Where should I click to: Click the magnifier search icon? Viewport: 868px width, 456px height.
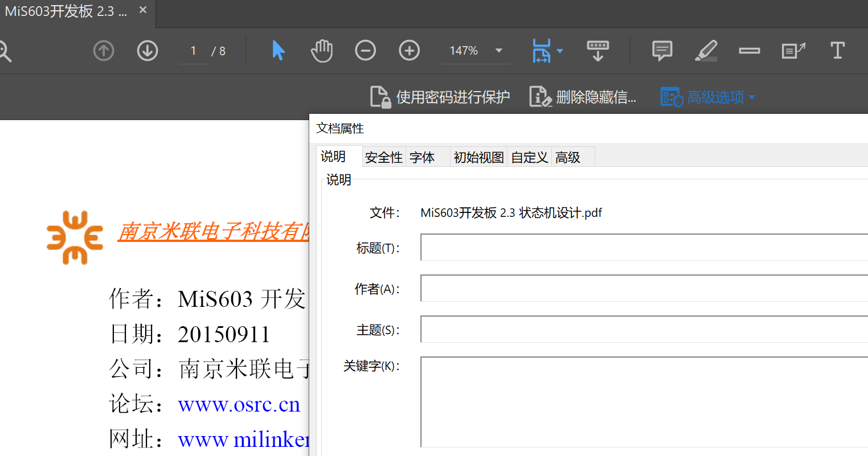click(5, 51)
